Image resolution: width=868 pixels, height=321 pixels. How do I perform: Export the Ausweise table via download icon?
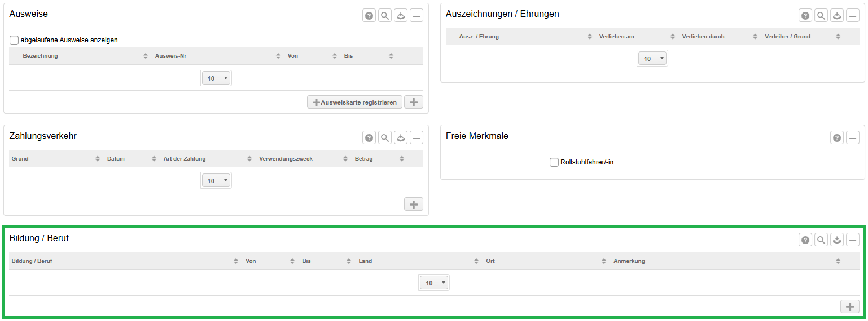click(x=401, y=16)
